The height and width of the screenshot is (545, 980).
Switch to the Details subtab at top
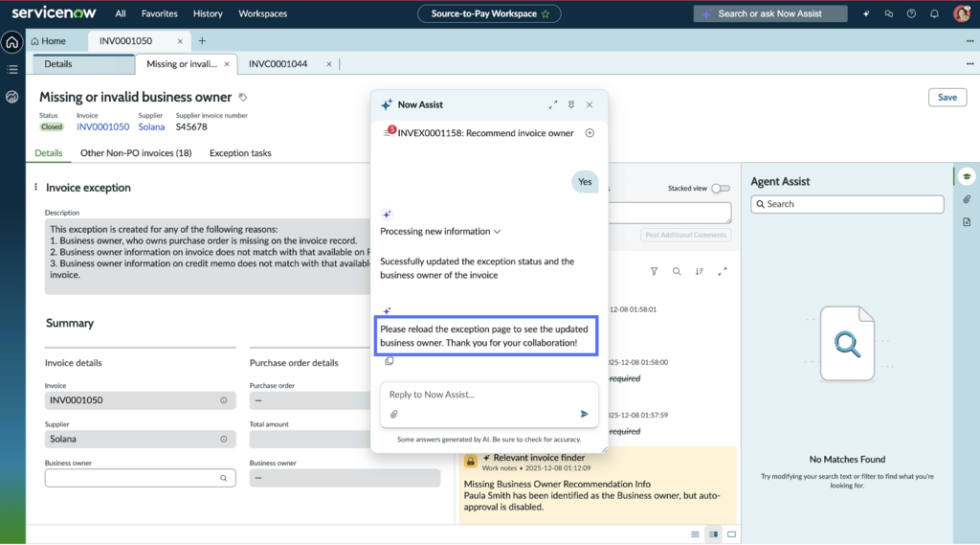pos(84,64)
